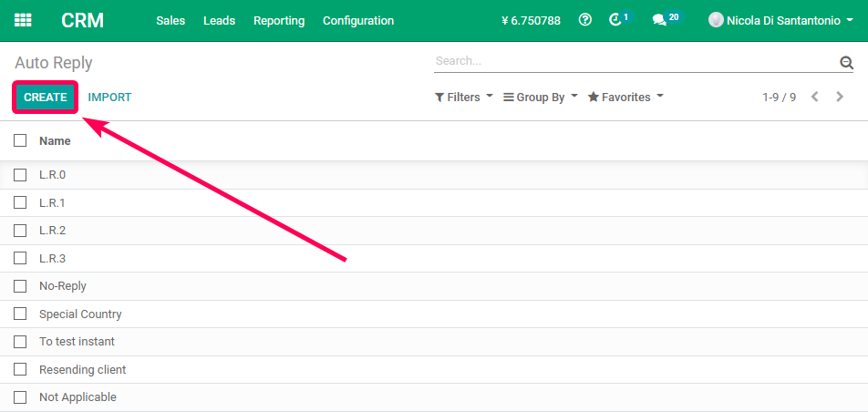Image resolution: width=868 pixels, height=412 pixels.
Task: Sort by the Name column header
Action: (55, 140)
